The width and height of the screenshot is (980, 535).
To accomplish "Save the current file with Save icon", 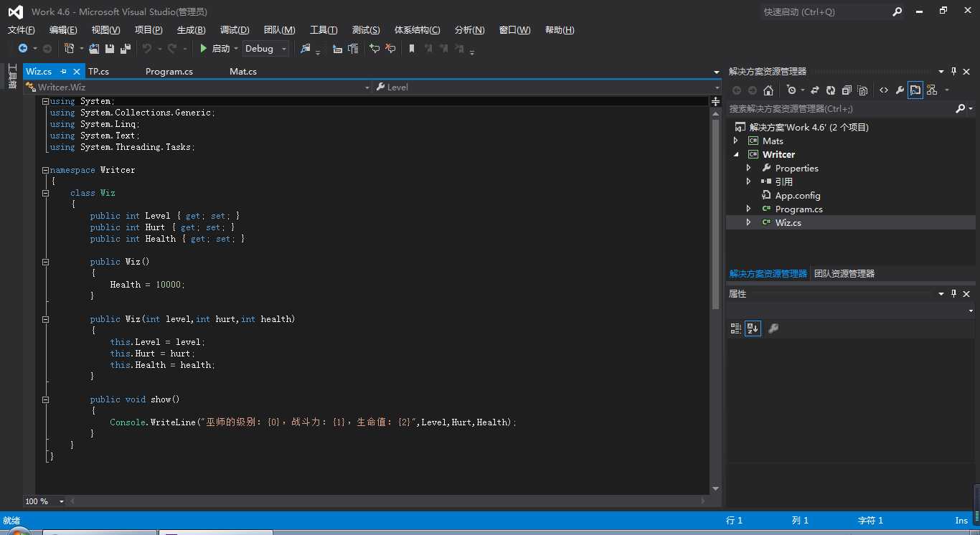I will [x=110, y=49].
